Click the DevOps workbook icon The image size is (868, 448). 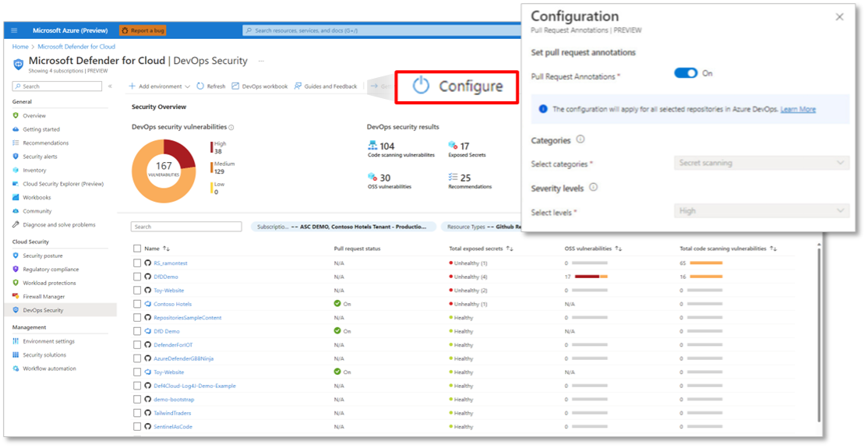235,86
